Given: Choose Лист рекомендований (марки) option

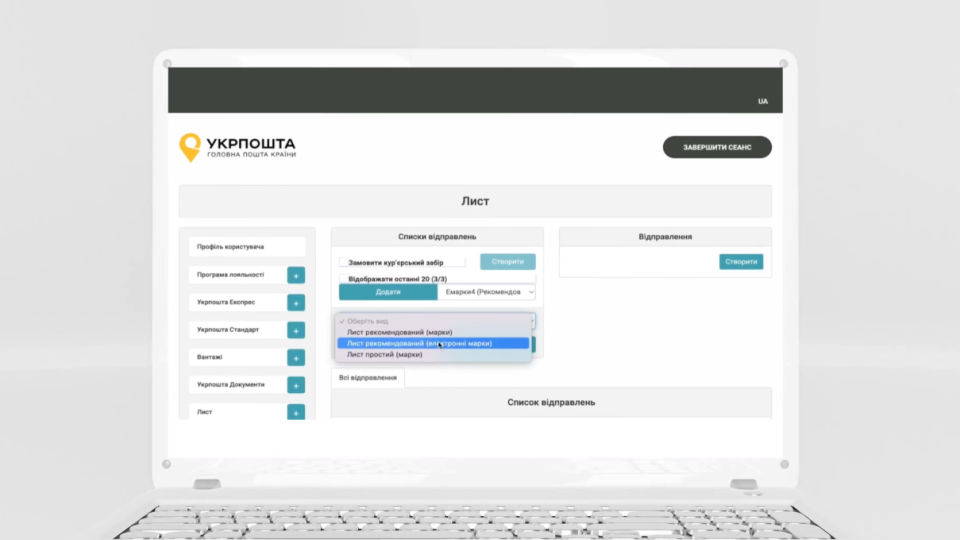Looking at the screenshot, I should coord(433,332).
